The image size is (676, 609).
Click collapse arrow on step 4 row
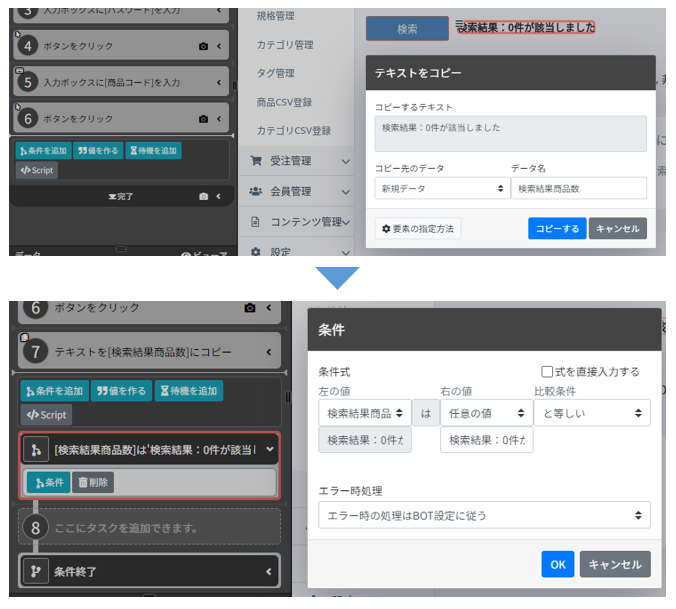click(219, 46)
